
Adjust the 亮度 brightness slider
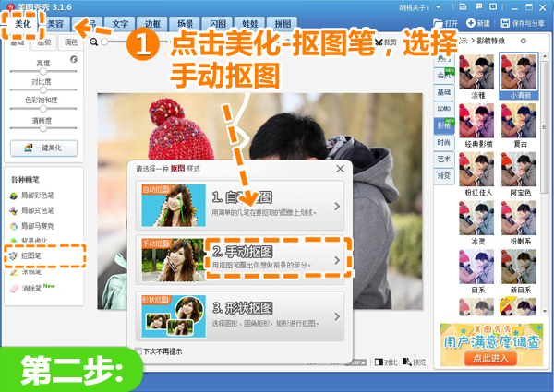43,72
